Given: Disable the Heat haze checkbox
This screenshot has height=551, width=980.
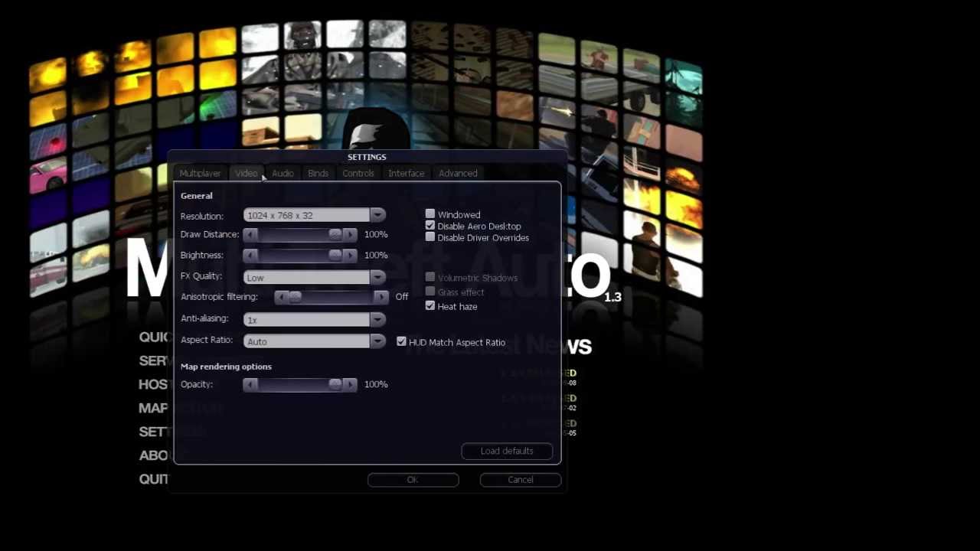Looking at the screenshot, I should (x=430, y=306).
